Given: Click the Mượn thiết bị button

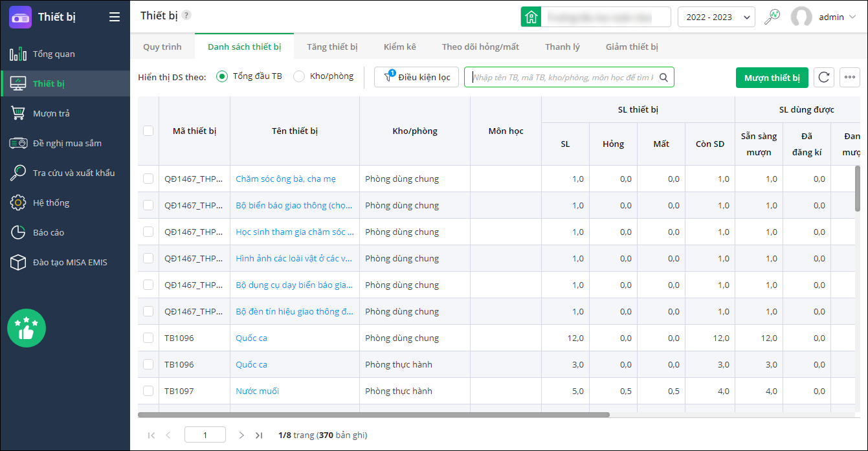Looking at the screenshot, I should 772,78.
